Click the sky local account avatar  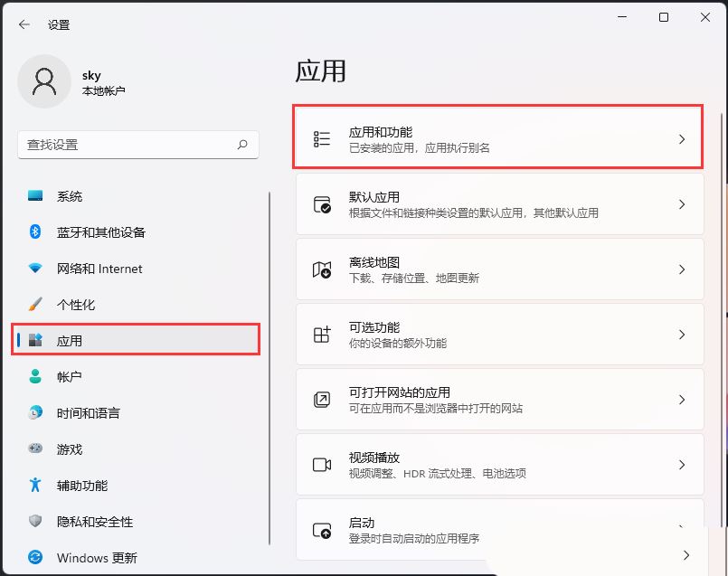[44, 81]
